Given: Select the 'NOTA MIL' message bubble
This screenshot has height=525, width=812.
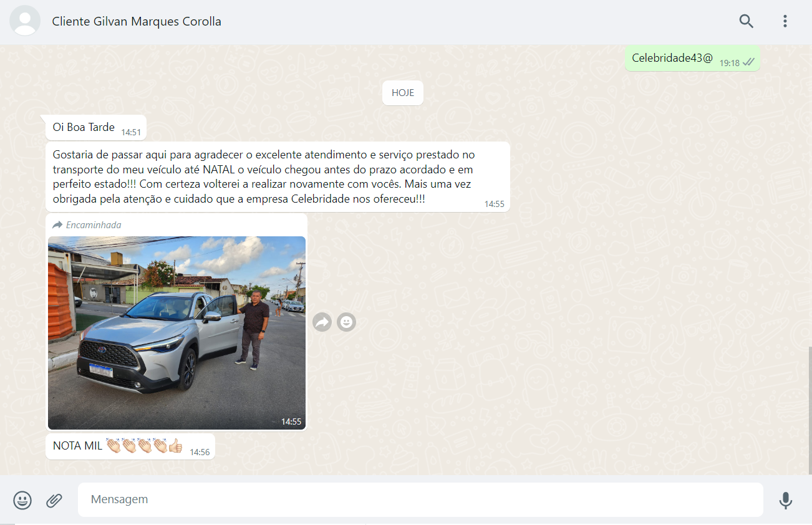Looking at the screenshot, I should pos(130,446).
